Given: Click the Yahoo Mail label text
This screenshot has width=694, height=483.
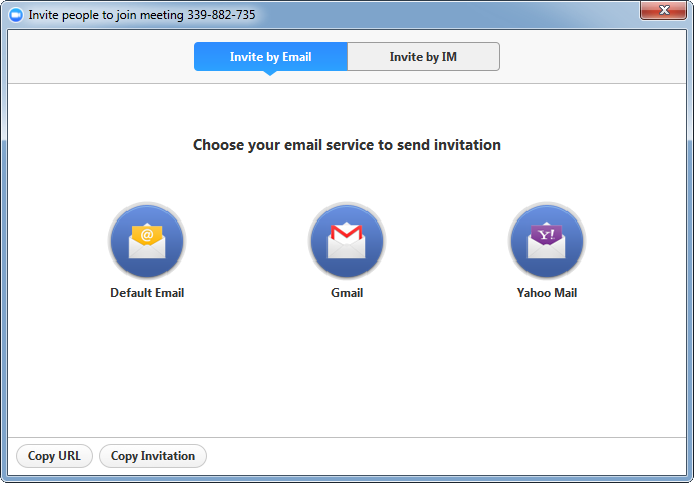Looking at the screenshot, I should click(x=547, y=293).
